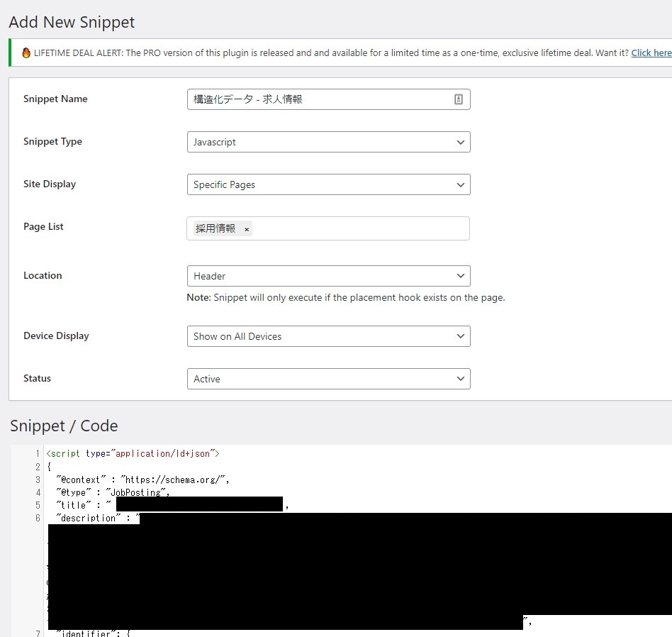
Task: Click into the Snippet Name text field
Action: pyautogui.click(x=319, y=99)
